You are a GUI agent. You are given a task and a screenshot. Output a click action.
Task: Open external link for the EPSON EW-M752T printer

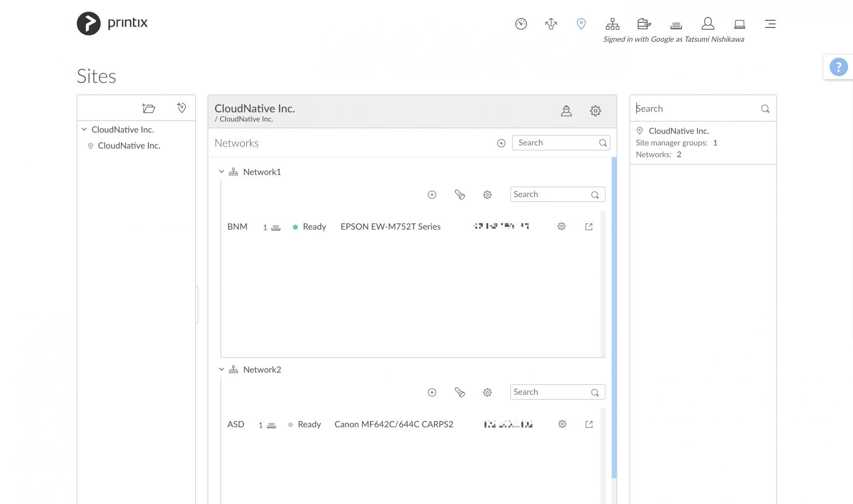click(589, 226)
